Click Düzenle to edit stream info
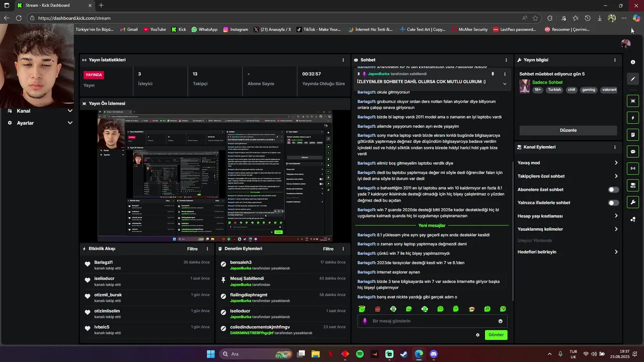 click(568, 130)
